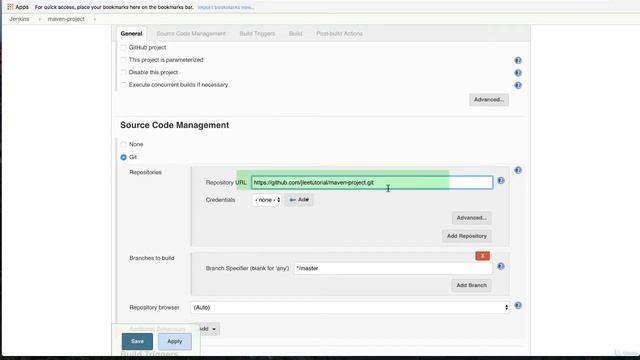Focus the Repository URL input field
The height and width of the screenshot is (360, 640).
click(372, 182)
